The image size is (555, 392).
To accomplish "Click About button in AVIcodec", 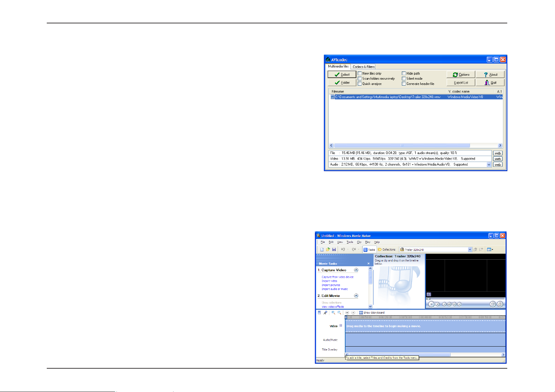I will pos(490,75).
